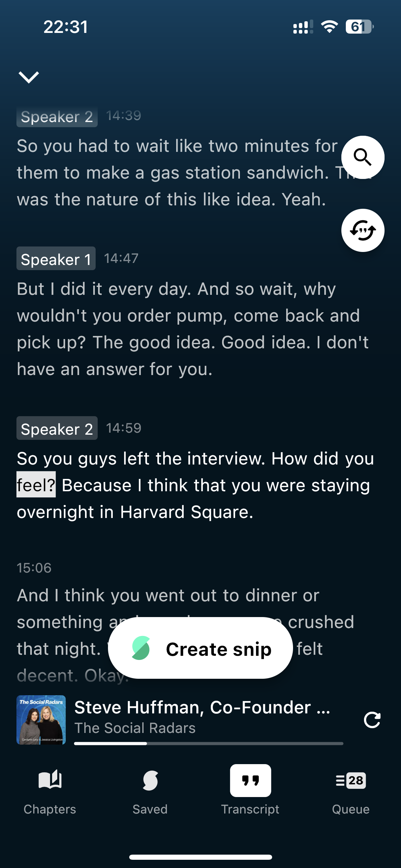
Task: Open the transcript search magnifier
Action: point(363,157)
